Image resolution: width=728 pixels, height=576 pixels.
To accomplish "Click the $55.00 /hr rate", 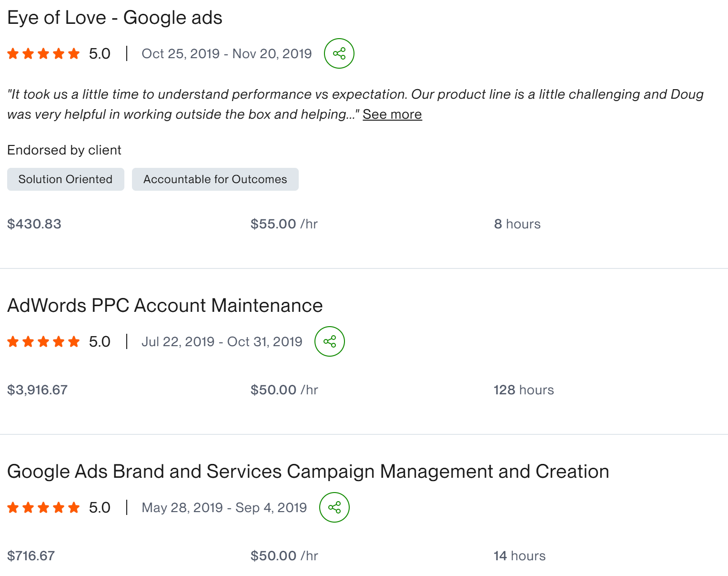I will 284,224.
